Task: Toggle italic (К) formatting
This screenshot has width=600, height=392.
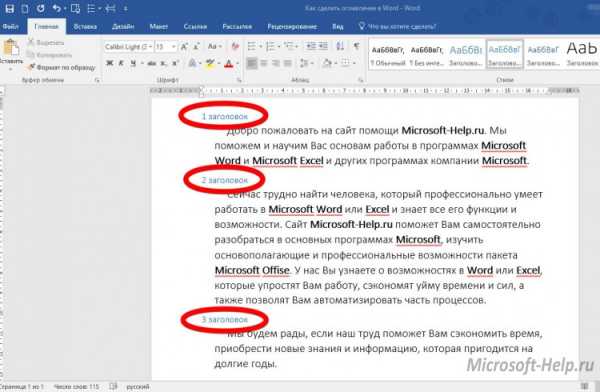Action: click(121, 63)
